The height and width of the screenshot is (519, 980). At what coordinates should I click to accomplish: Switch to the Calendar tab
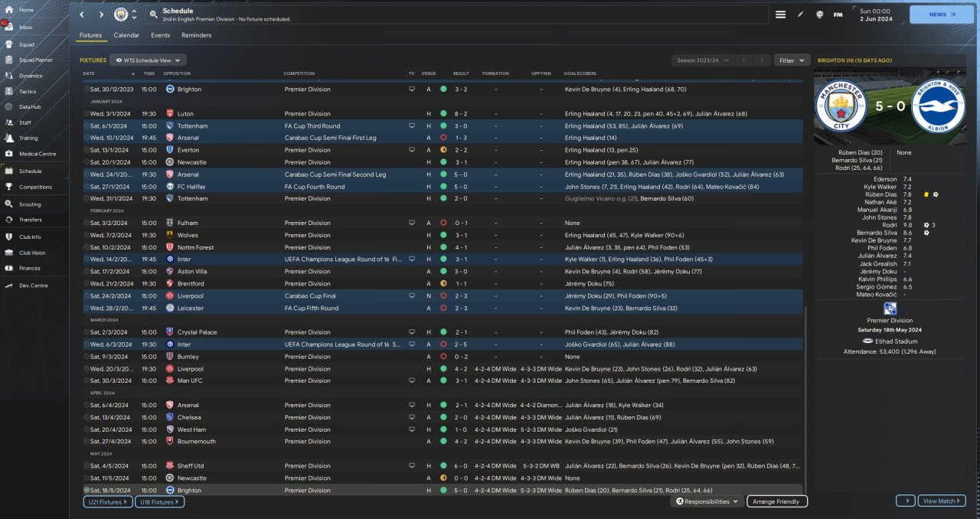point(126,35)
